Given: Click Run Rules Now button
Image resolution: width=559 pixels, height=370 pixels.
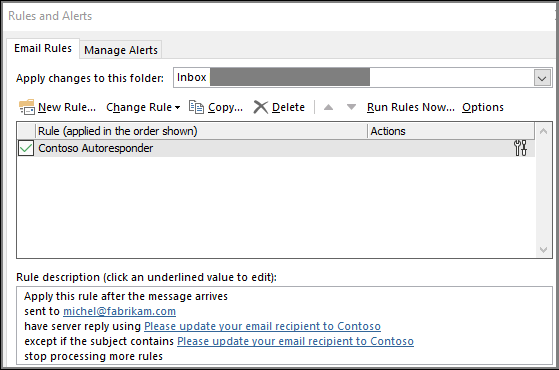Looking at the screenshot, I should (411, 107).
